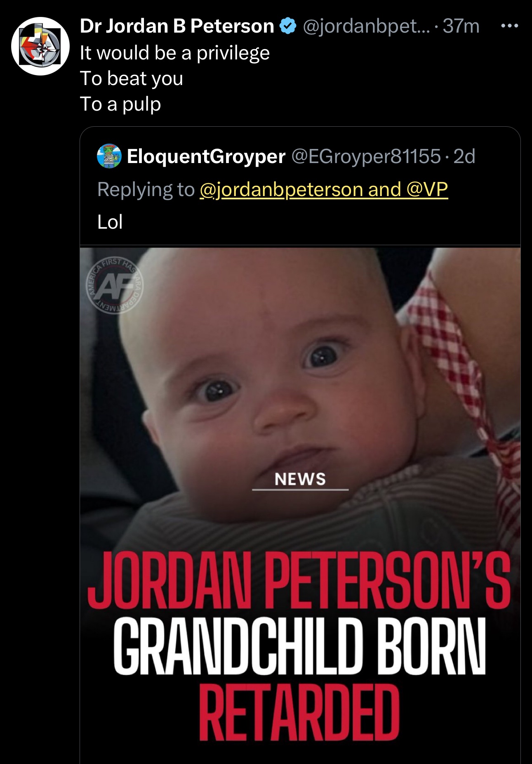Click Dr Jordan B Peterson's profile avatar
Screen dimensions: 532x764
click(x=40, y=46)
